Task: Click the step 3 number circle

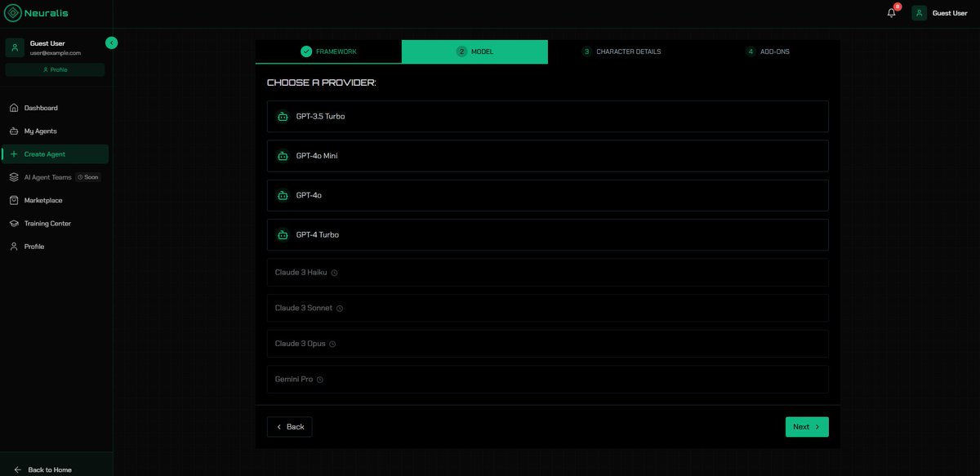Action: click(586, 51)
